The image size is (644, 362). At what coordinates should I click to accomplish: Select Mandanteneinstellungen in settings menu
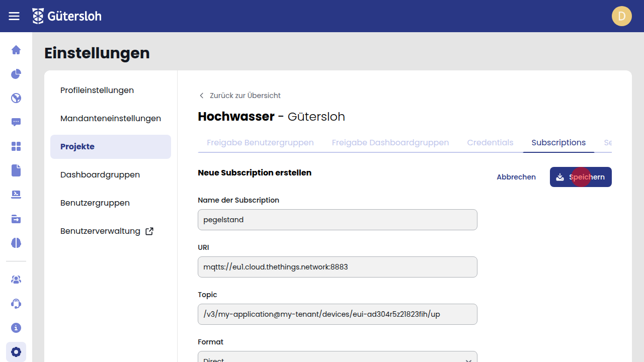coord(111,119)
